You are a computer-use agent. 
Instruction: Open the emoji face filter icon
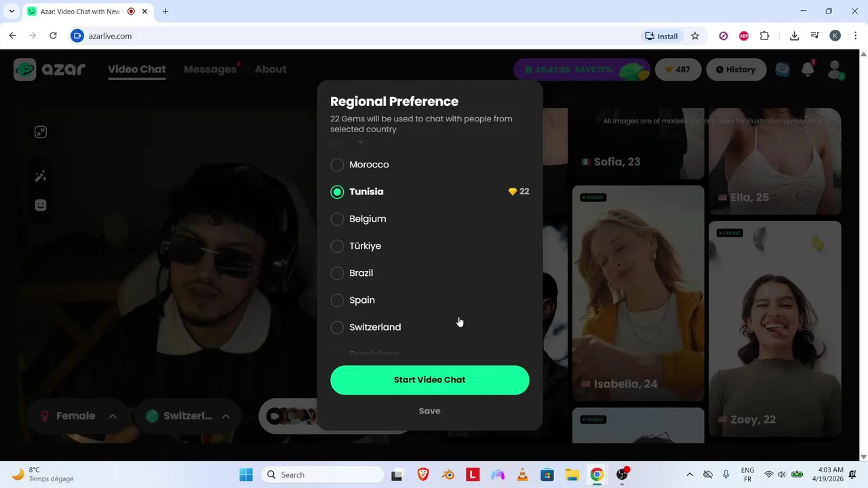41,205
